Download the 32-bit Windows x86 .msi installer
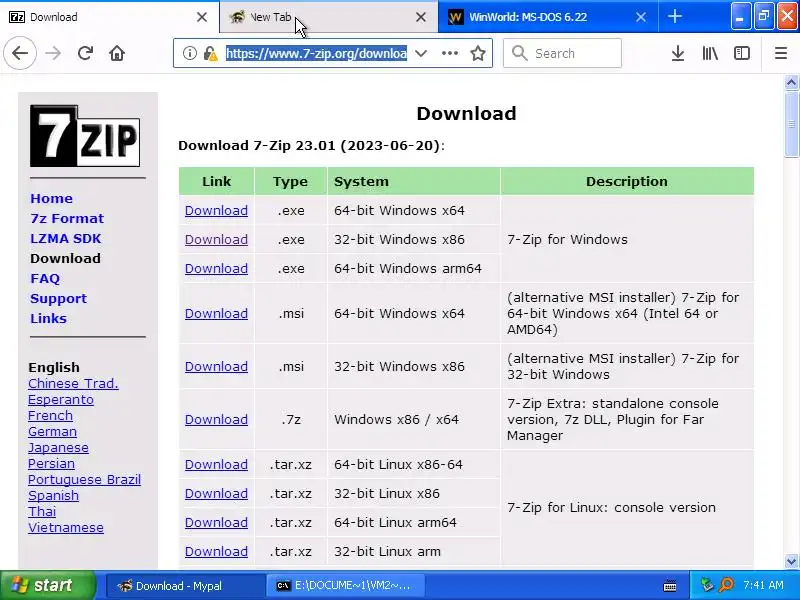 tap(216, 367)
